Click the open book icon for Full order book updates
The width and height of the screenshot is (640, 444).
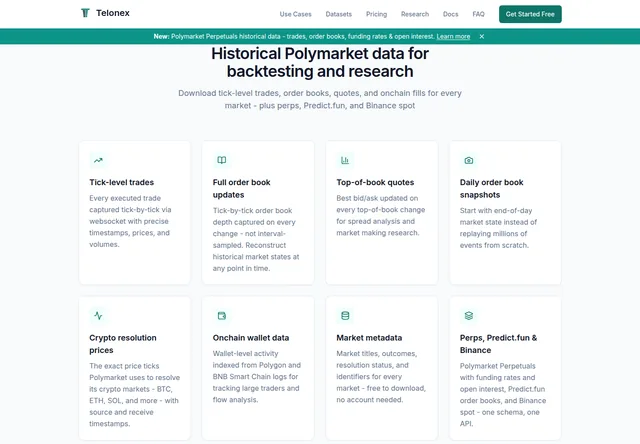click(222, 160)
